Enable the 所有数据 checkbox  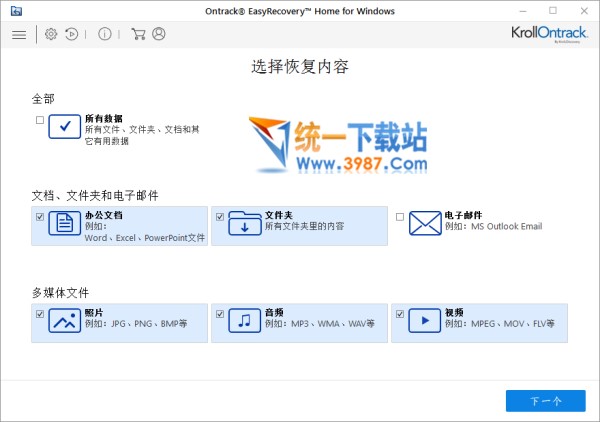click(x=40, y=120)
